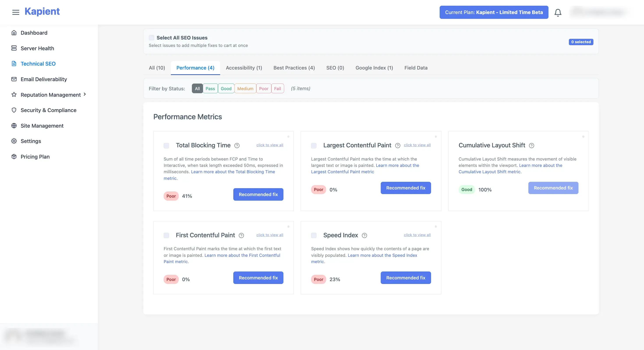The image size is (644, 350).
Task: Click the '0 selected' badge
Action: (x=581, y=42)
